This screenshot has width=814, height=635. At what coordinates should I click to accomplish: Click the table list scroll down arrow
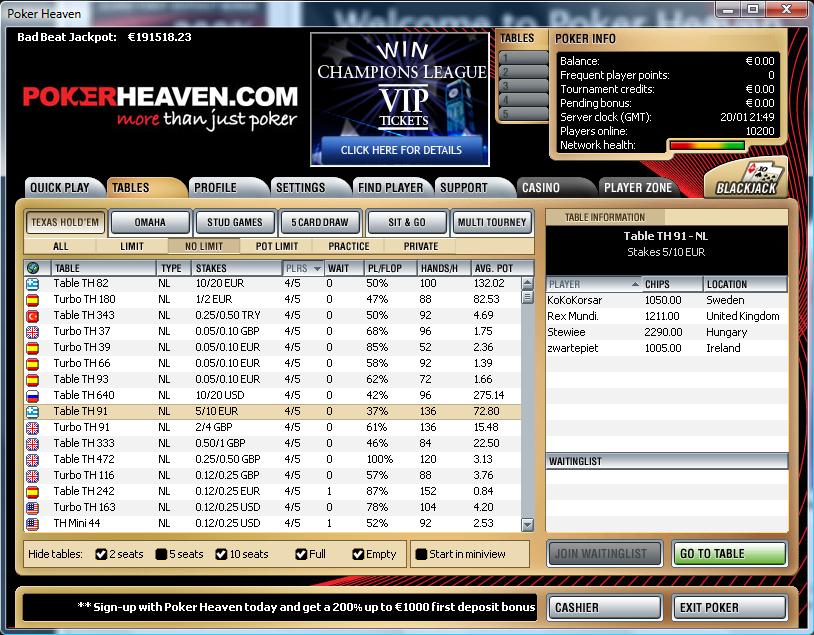tap(527, 524)
